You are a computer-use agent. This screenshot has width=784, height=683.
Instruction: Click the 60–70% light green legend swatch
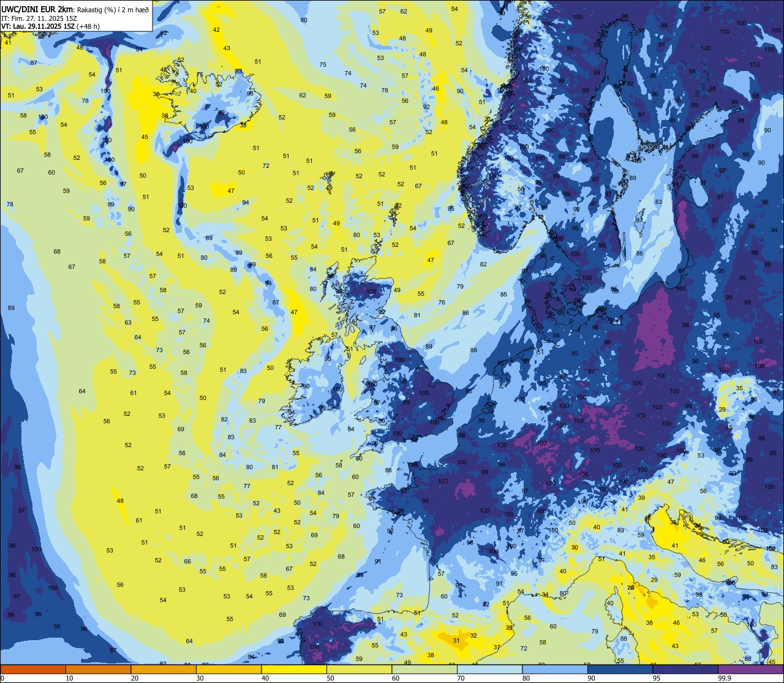pyautogui.click(x=424, y=669)
